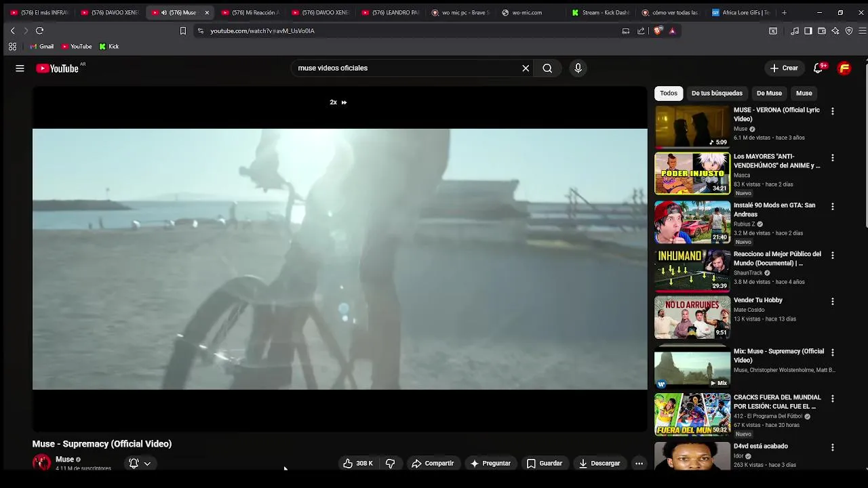Click share icon in address bar
868x488 pixels.
point(641,30)
